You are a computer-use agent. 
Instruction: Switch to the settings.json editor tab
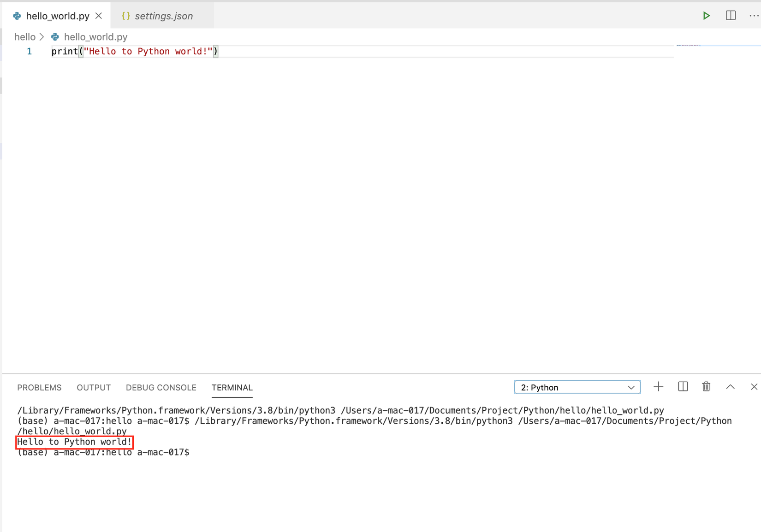[x=163, y=16]
